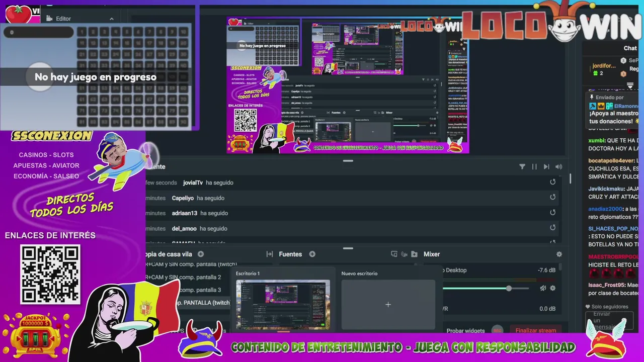Add a new scene with plus icon
Viewport: 644px width, 362px height.
coord(201,254)
